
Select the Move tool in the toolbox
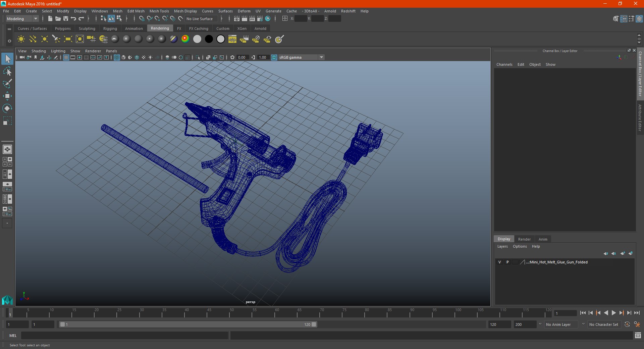pos(7,96)
